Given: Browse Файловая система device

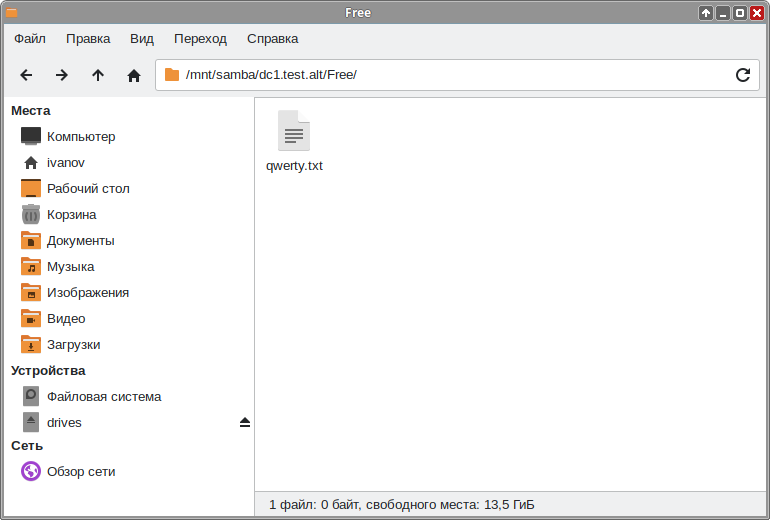Looking at the screenshot, I should tap(103, 397).
